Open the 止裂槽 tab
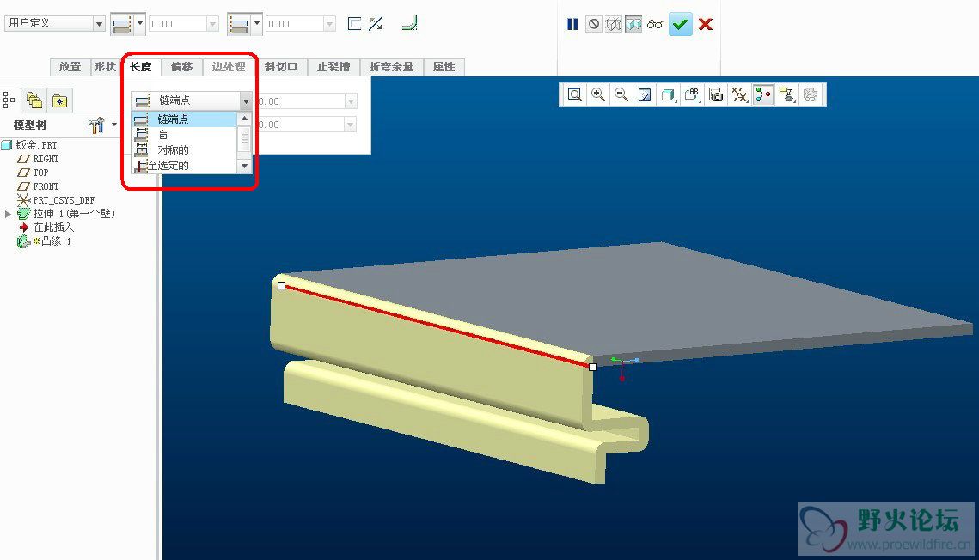 click(x=333, y=67)
